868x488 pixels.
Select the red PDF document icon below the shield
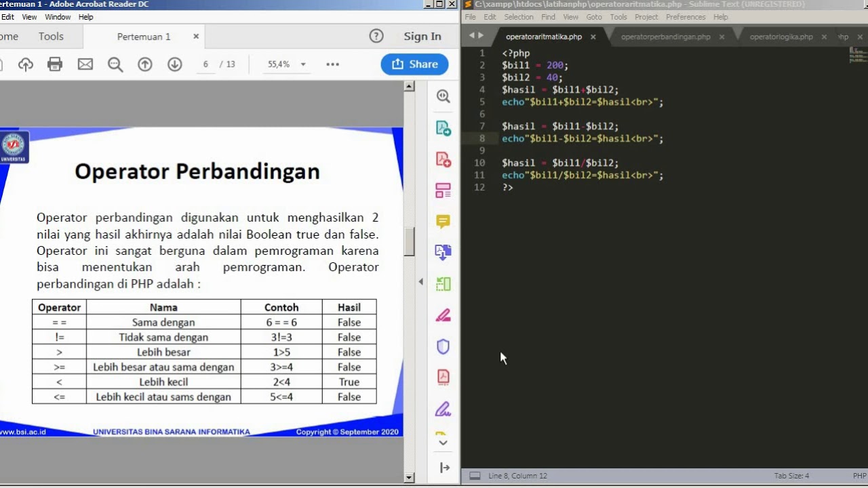coord(443,377)
